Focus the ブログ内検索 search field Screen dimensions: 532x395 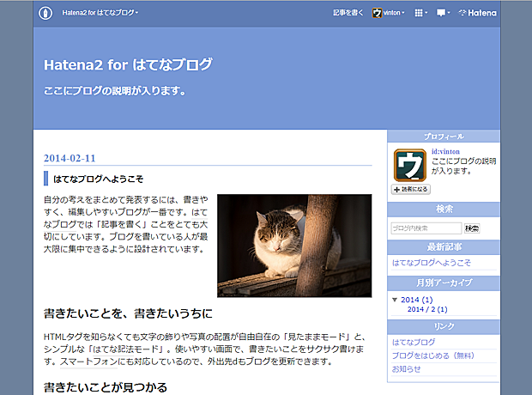pos(426,228)
